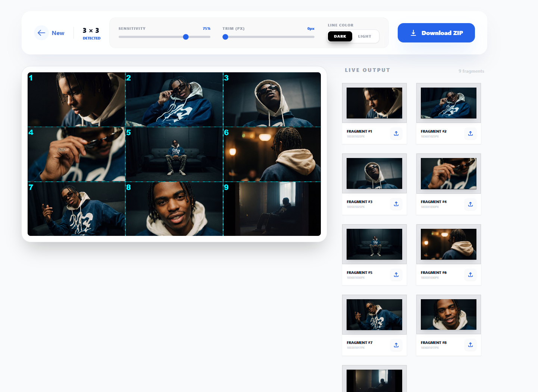Click the LIVE OUTPUT heading
Image resolution: width=538 pixels, height=392 pixels.
pyautogui.click(x=367, y=70)
